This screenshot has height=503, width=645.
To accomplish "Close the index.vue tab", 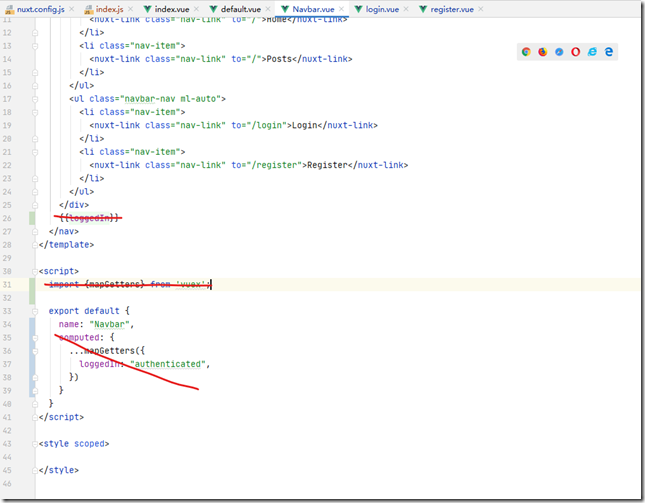I will [x=196, y=9].
